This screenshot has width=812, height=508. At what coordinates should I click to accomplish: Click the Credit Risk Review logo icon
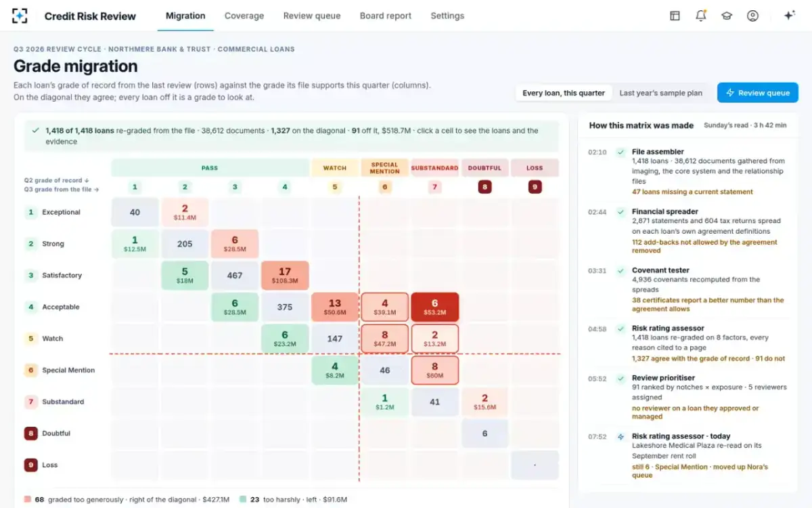pyautogui.click(x=20, y=16)
